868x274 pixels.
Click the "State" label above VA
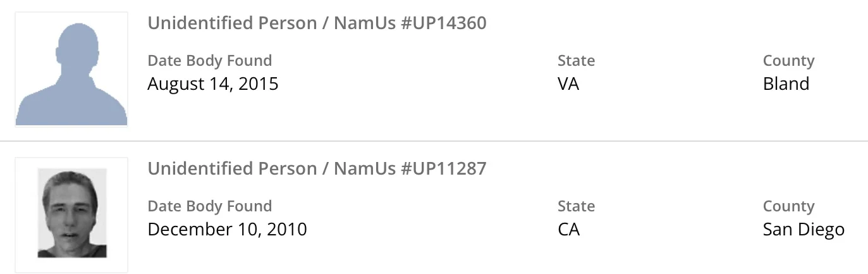(576, 61)
